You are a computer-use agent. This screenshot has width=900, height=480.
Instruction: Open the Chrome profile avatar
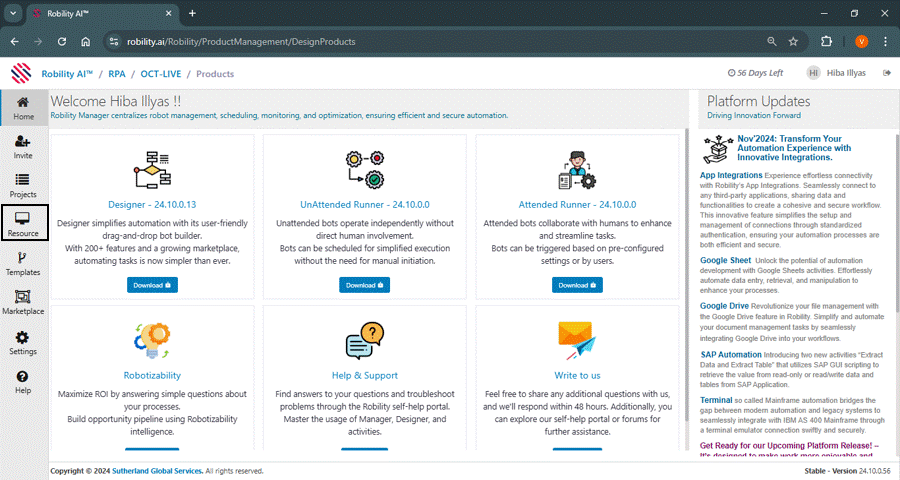862,41
